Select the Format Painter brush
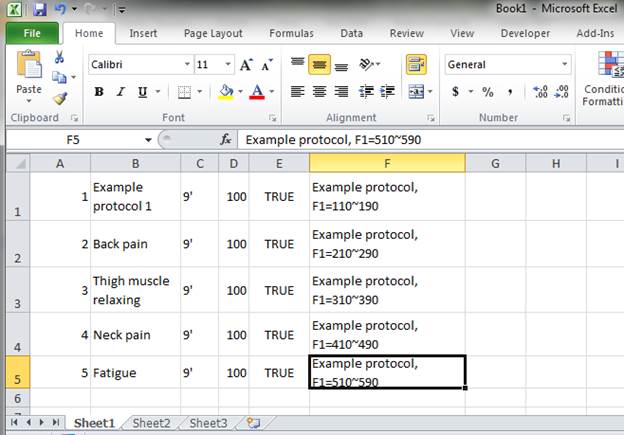624x435 pixels. tap(59, 98)
